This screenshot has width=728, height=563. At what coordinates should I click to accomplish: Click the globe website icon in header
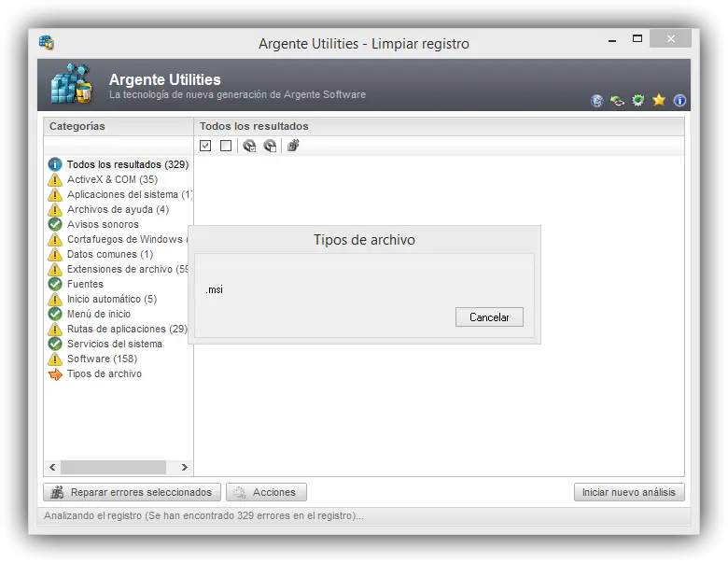click(x=597, y=101)
